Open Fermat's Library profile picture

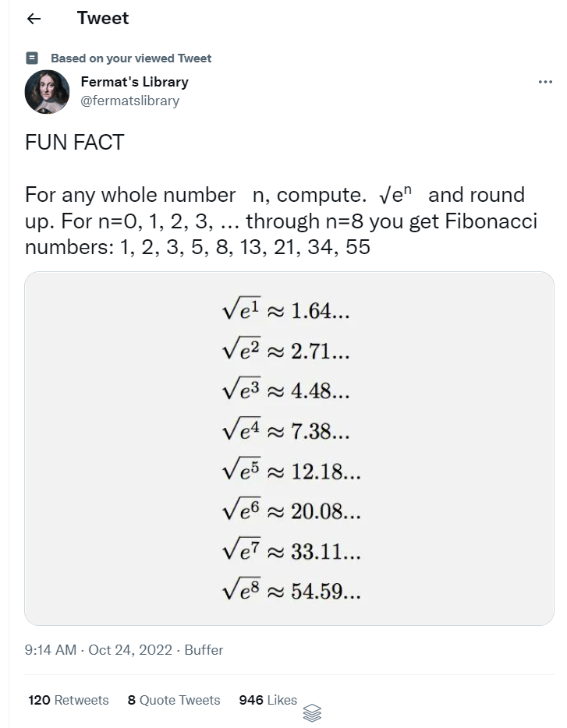47,92
